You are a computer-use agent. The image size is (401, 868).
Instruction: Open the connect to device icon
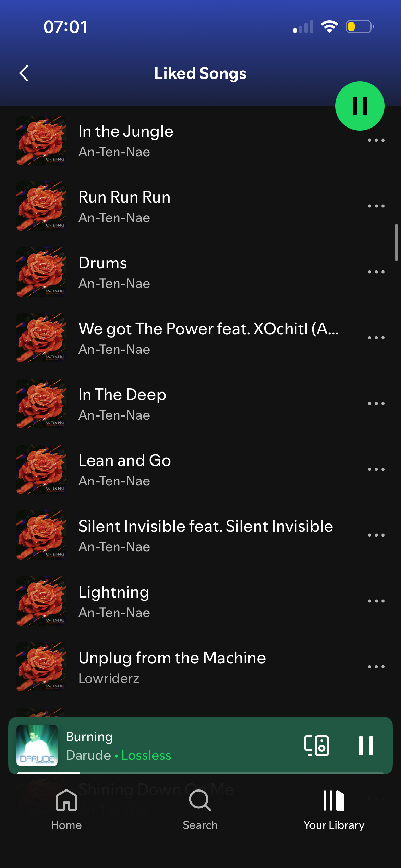317,745
